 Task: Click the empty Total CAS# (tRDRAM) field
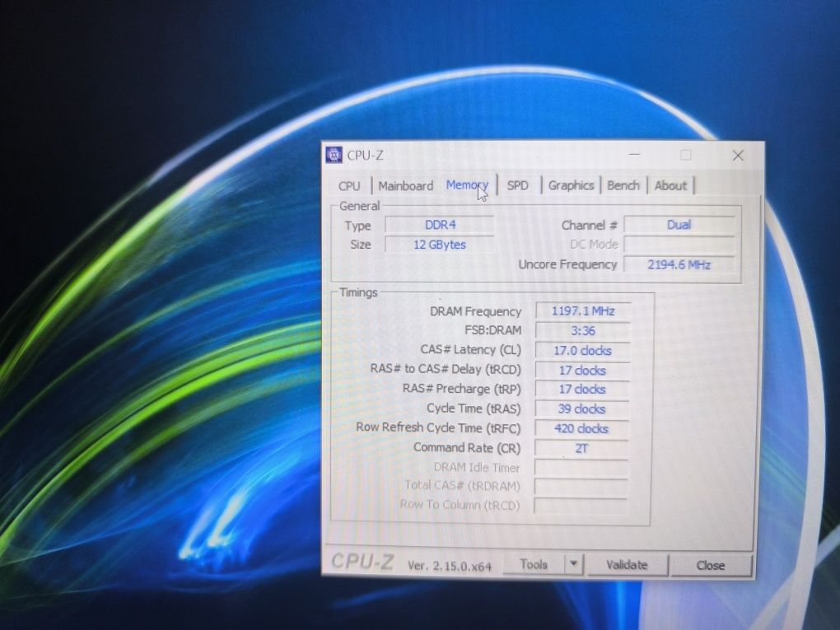tap(581, 487)
